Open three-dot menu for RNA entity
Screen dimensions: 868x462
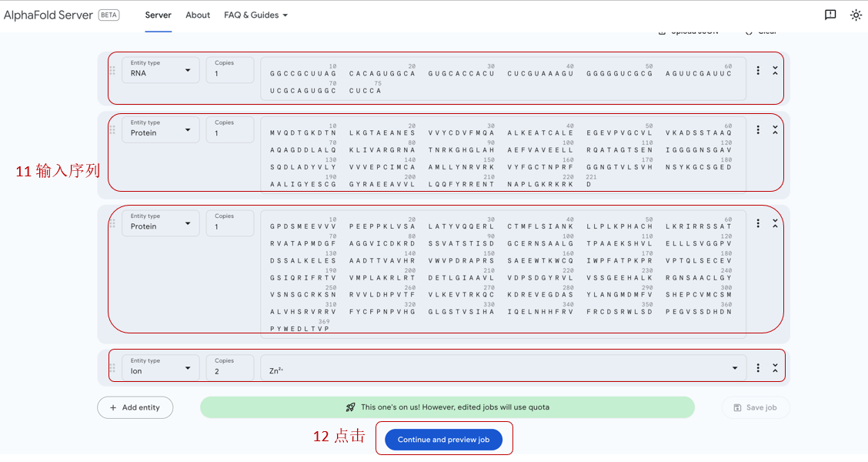(x=758, y=70)
